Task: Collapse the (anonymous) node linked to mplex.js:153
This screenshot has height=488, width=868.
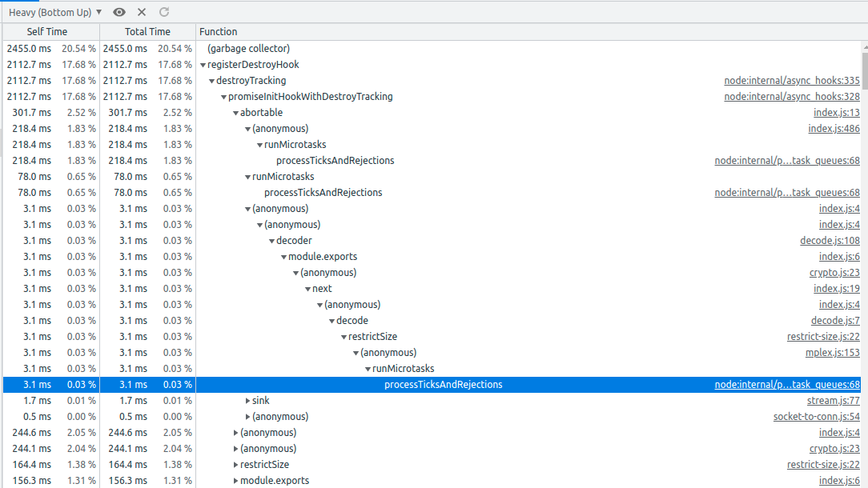Action: (x=356, y=354)
